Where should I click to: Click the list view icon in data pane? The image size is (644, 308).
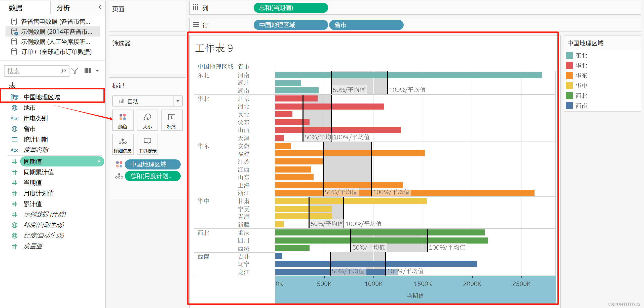pos(88,71)
